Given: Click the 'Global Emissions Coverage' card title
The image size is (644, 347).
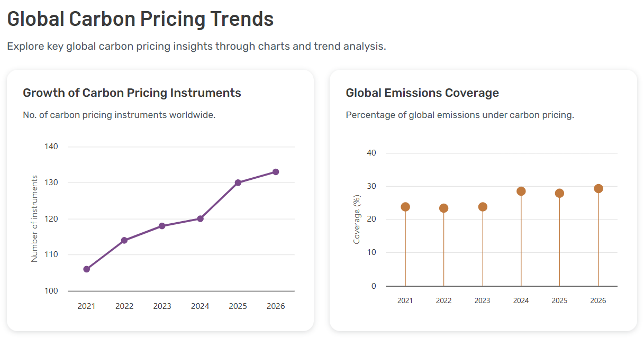Looking at the screenshot, I should (x=422, y=93).
